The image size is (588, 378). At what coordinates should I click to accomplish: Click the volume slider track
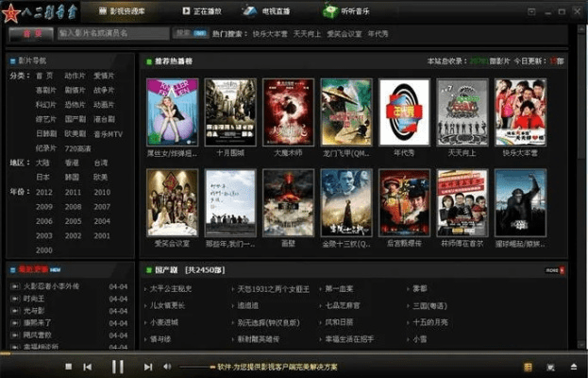[196, 367]
